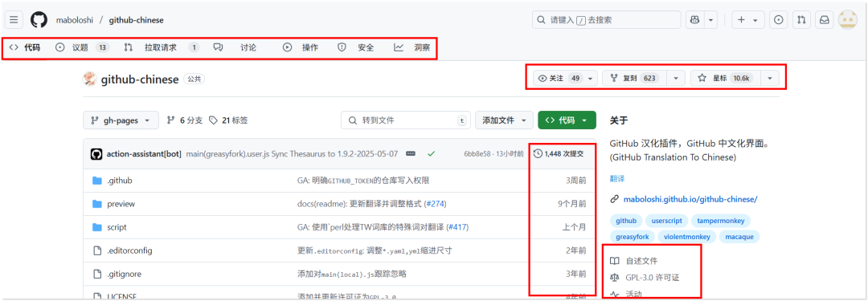Open the preview folder
Image resolution: width=868 pixels, height=301 pixels.
(121, 204)
